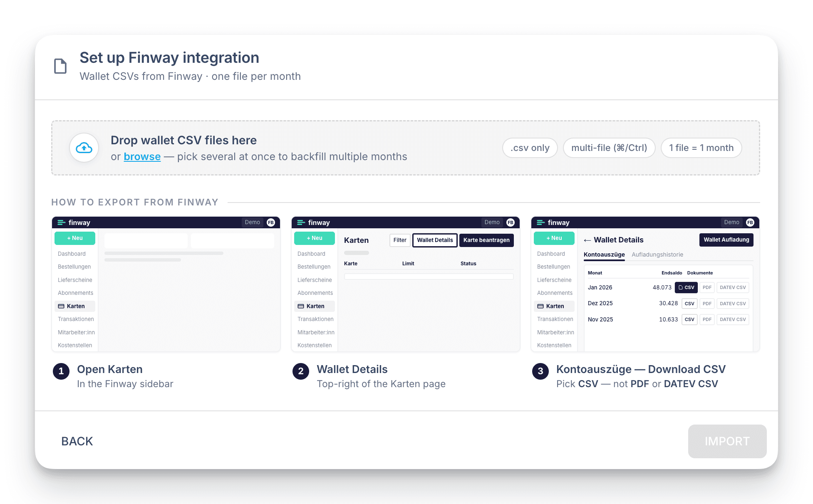813x504 pixels.
Task: Click the Demo badge in step 1 screenshot
Action: coord(253,222)
